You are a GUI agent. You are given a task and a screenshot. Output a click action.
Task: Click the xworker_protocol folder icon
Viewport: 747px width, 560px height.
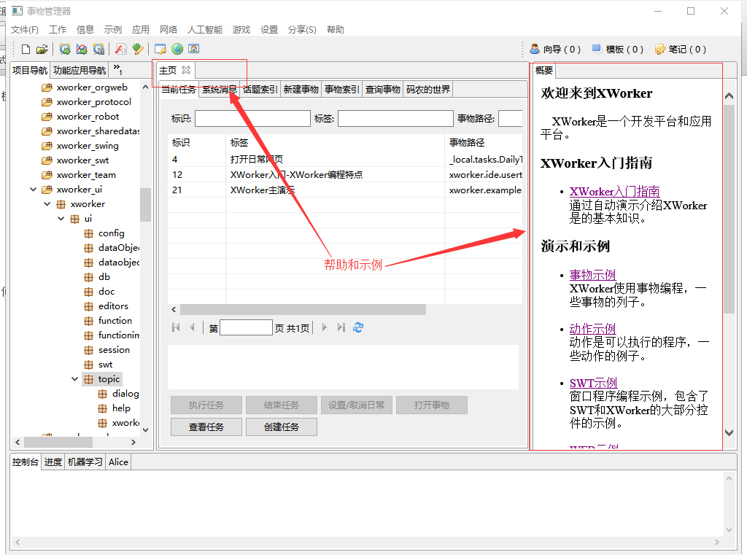(47, 102)
